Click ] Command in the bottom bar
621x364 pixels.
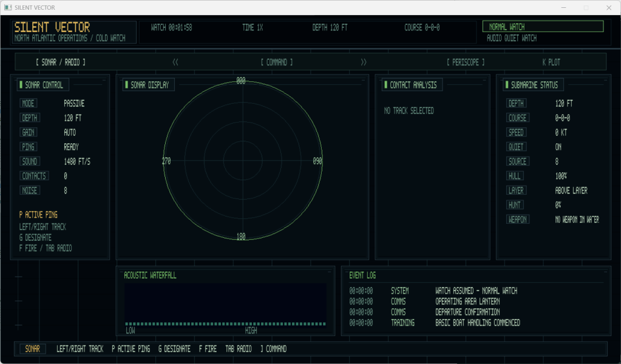point(273,349)
